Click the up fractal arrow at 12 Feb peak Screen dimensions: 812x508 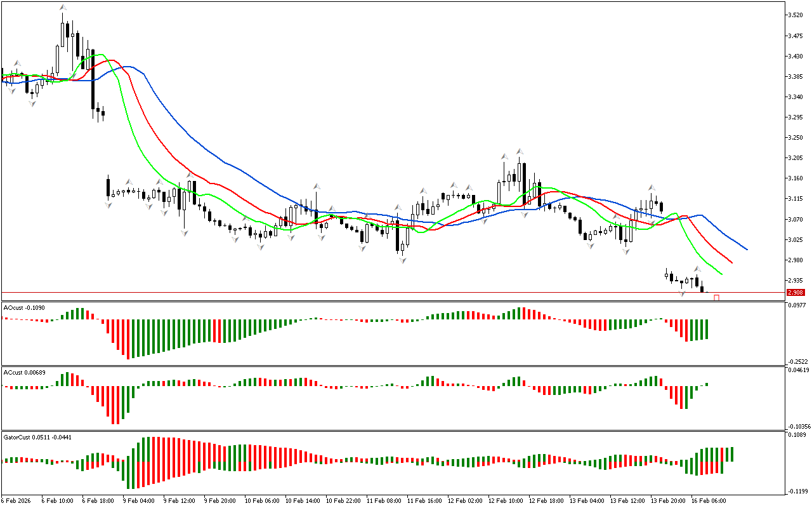[520, 151]
